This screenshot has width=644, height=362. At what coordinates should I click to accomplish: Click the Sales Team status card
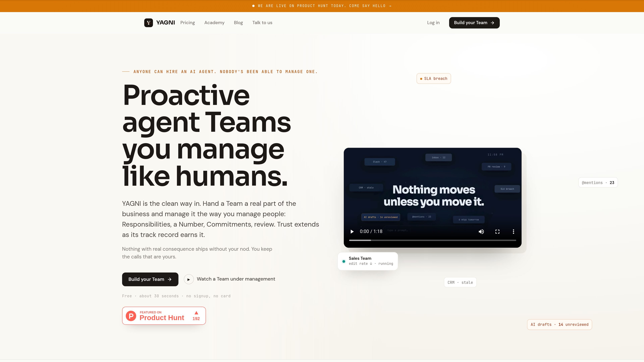click(x=368, y=261)
